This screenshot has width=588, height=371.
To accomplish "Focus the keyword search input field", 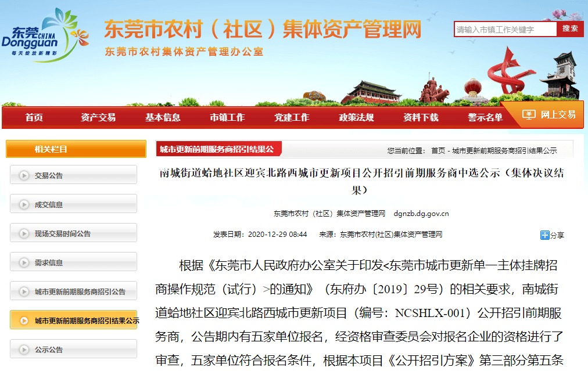I will [x=505, y=29].
